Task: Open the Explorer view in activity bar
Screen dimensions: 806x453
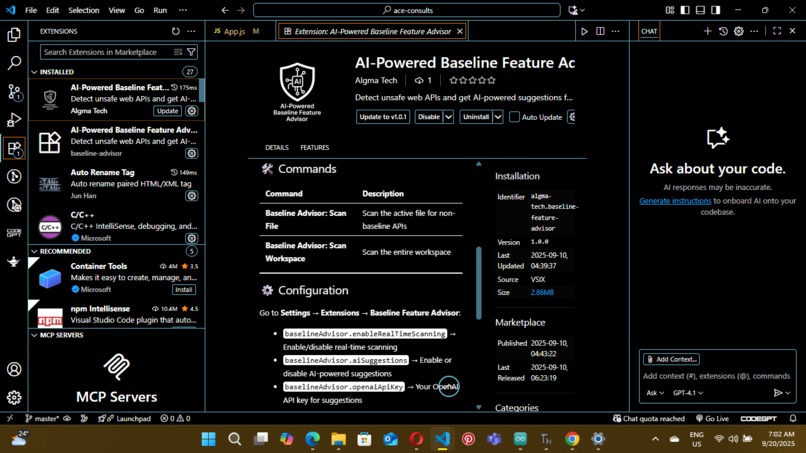Action: pyautogui.click(x=14, y=35)
